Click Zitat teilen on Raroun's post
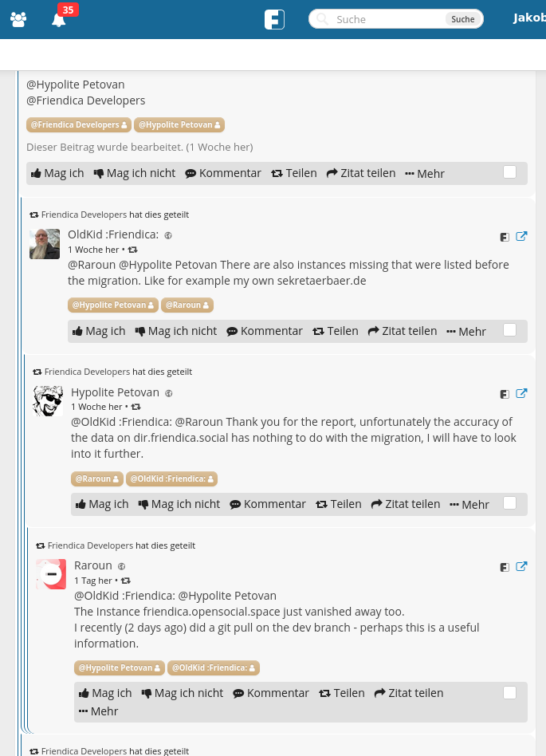Viewport: 546px width, 756px height. [408, 693]
